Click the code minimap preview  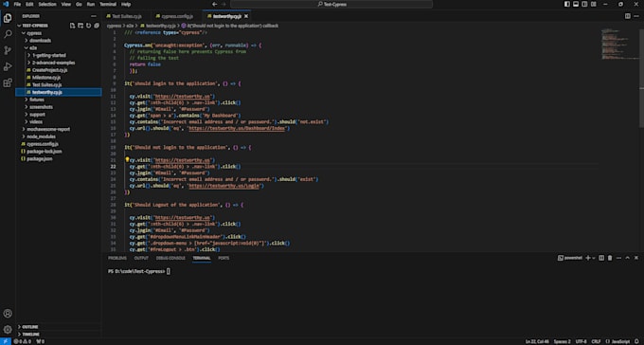tap(619, 45)
